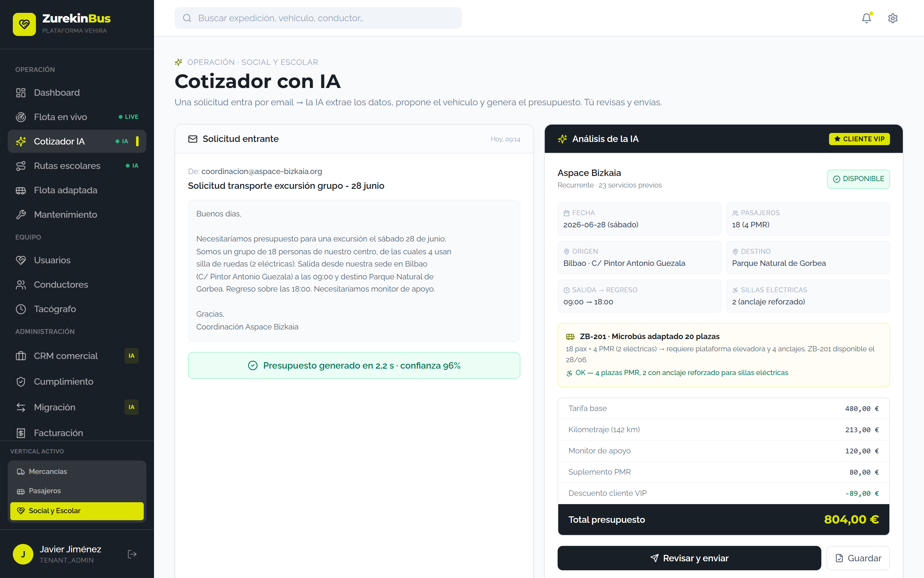Click the PASAJEROS field 18 (4 PMR)
Screen dimensions: 924x578
[808, 219]
